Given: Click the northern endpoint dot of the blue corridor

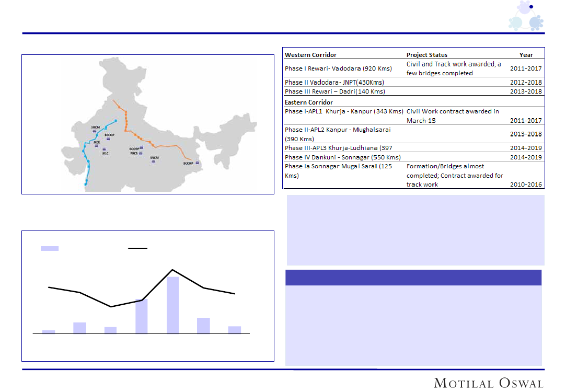Looking at the screenshot, I should (116, 121).
